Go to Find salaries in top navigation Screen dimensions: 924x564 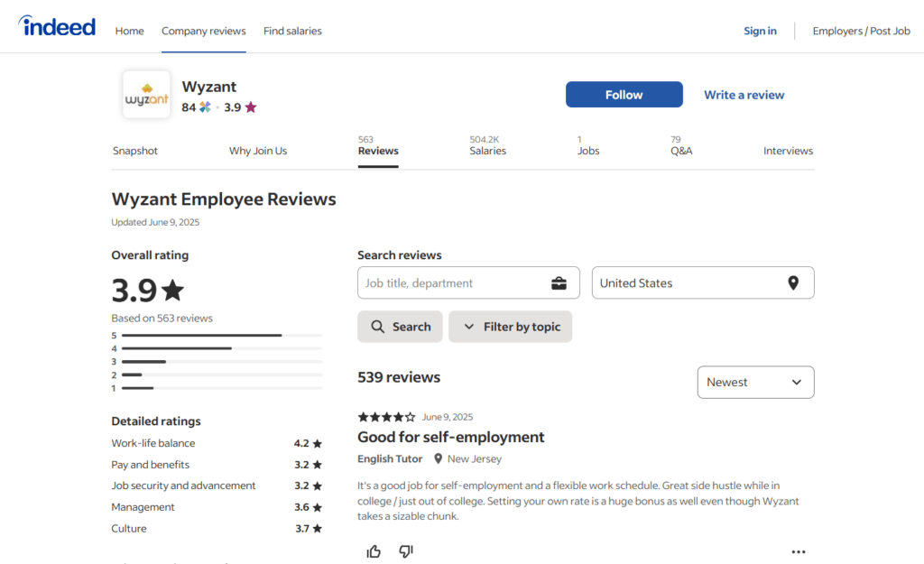pyautogui.click(x=292, y=31)
